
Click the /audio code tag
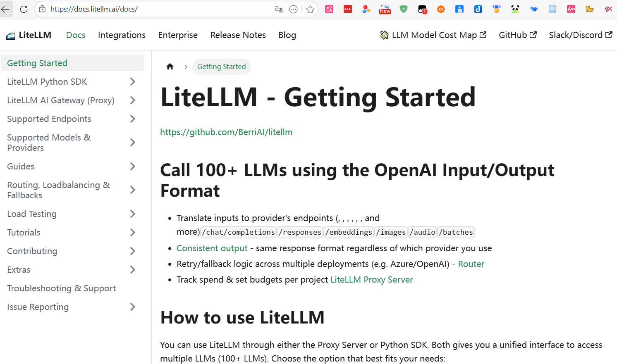422,232
